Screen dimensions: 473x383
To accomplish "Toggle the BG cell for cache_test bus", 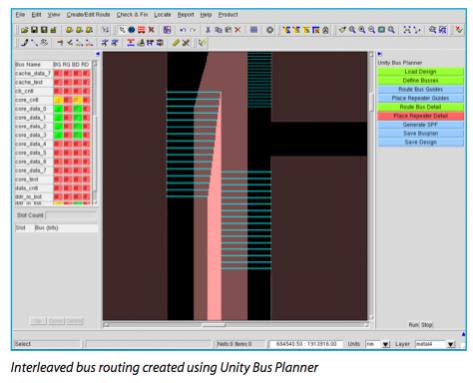I will (x=58, y=82).
